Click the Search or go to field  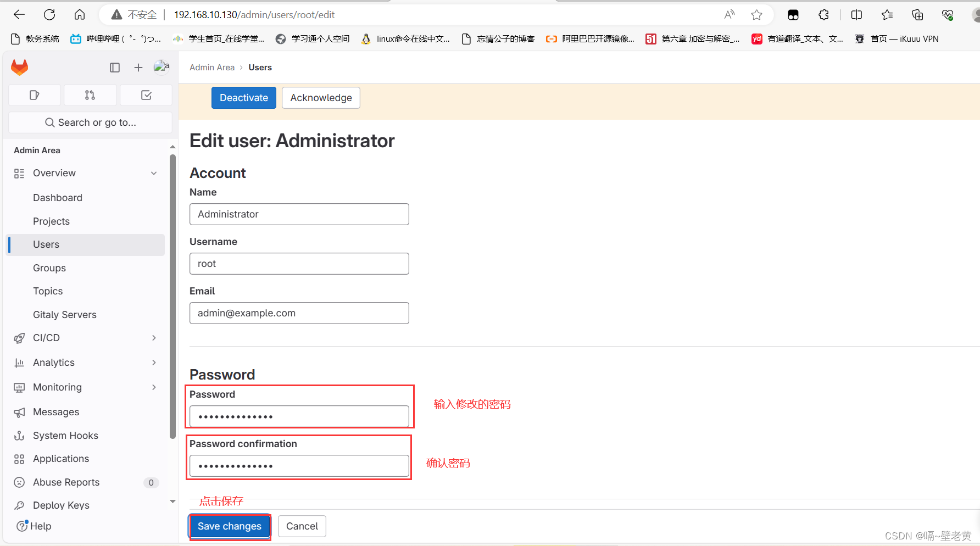[x=91, y=122]
